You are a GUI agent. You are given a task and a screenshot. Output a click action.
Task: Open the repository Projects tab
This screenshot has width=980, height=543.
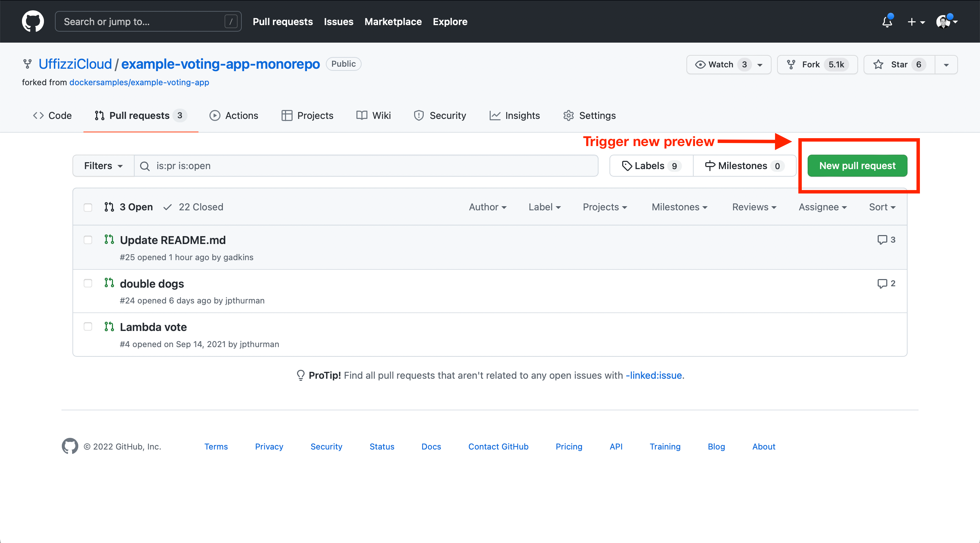(307, 115)
